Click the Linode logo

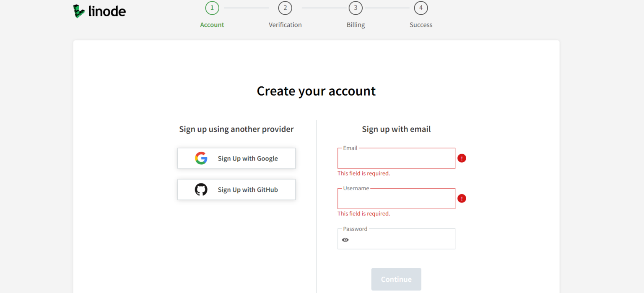pos(99,11)
